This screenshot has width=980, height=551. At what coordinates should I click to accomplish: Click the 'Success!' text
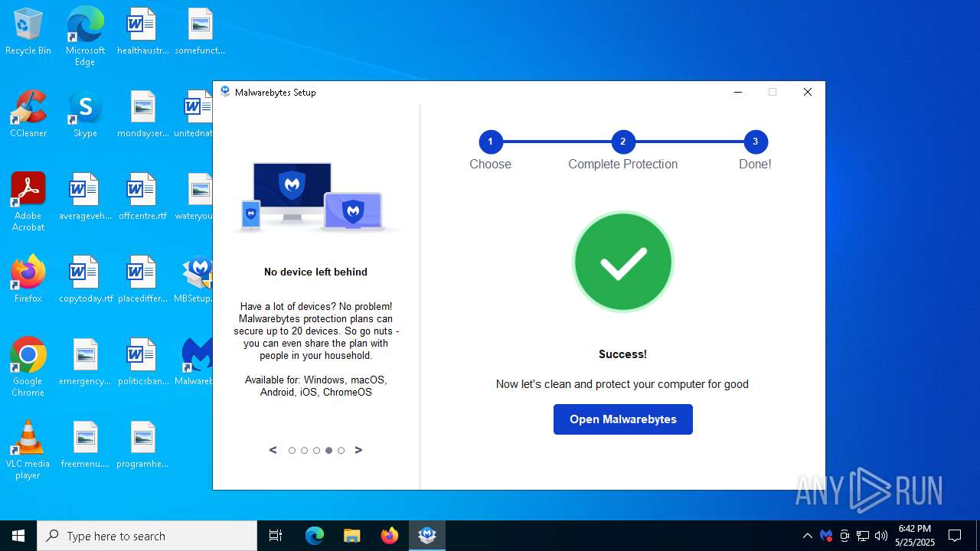622,354
